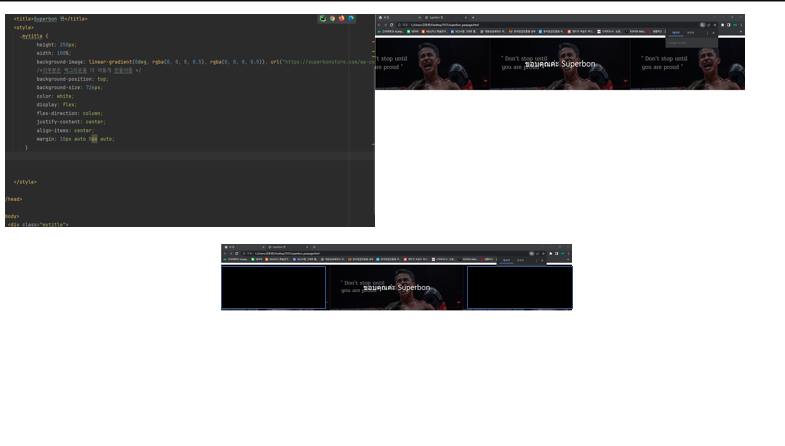Viewport: 785px width, 446px height.
Task: Open the three-dot Chrome menu in the upper browser
Action: click(x=741, y=25)
